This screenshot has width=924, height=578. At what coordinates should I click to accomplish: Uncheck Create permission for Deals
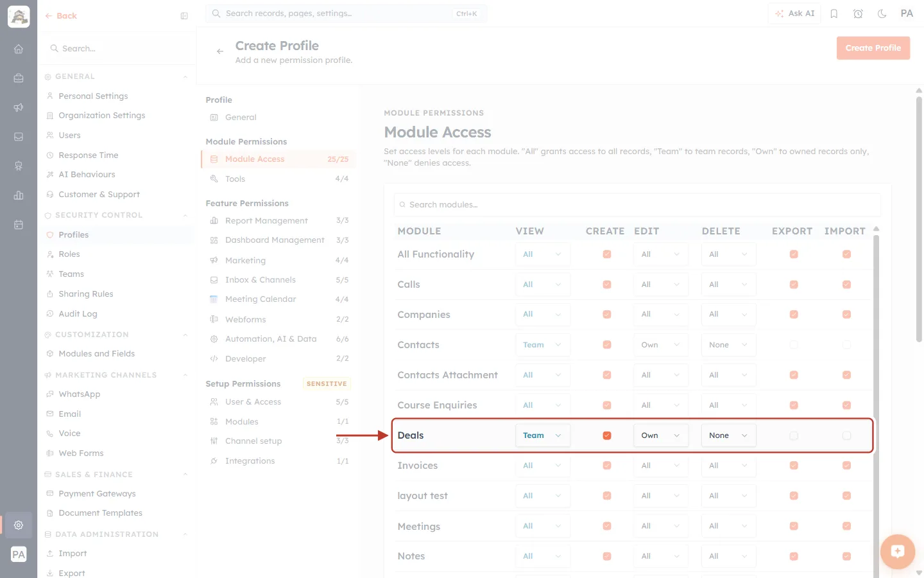pos(607,435)
